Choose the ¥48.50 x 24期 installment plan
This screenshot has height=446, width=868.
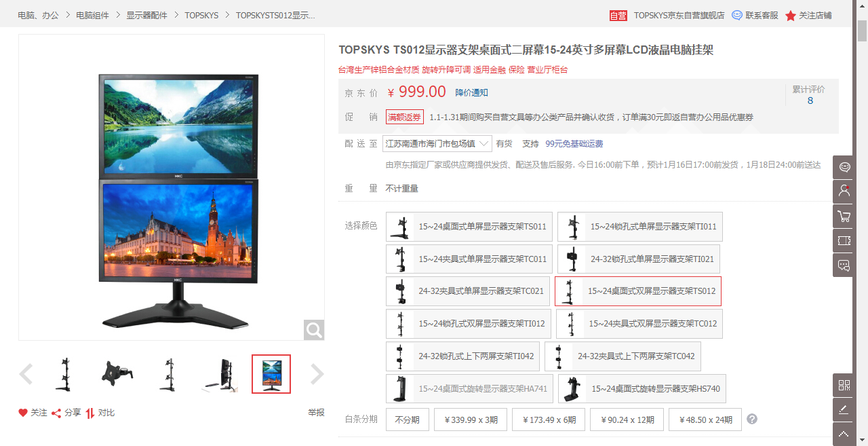(705, 420)
